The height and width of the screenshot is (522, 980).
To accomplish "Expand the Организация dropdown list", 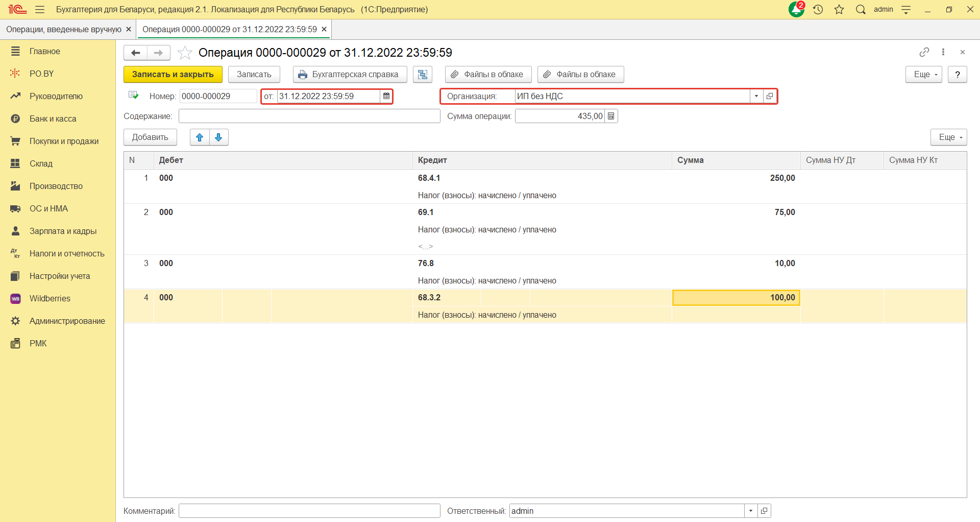I will point(756,96).
